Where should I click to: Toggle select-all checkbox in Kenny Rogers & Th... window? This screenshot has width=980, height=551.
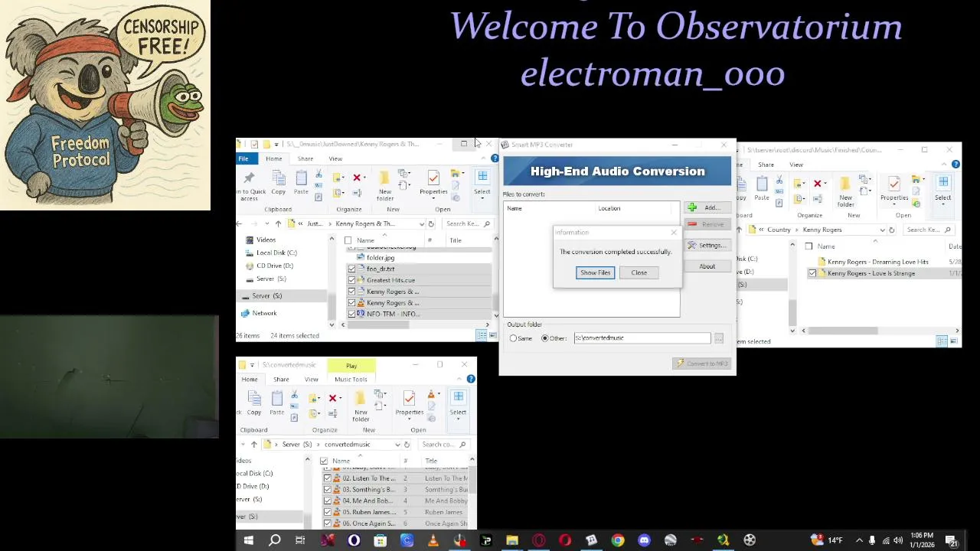pos(348,240)
